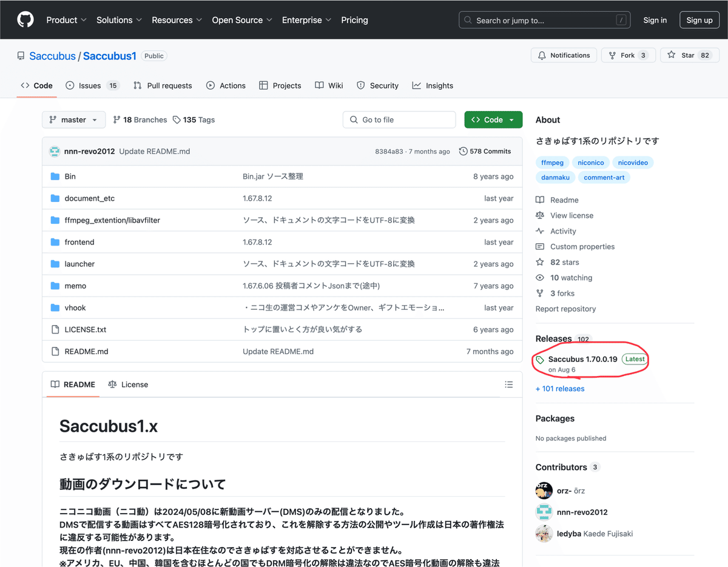
Task: Open the document_etc folder
Action: (x=90, y=198)
